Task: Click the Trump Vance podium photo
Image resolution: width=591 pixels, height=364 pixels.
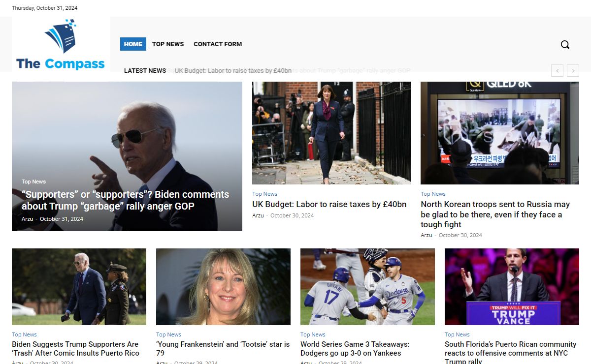Action: coord(512,286)
